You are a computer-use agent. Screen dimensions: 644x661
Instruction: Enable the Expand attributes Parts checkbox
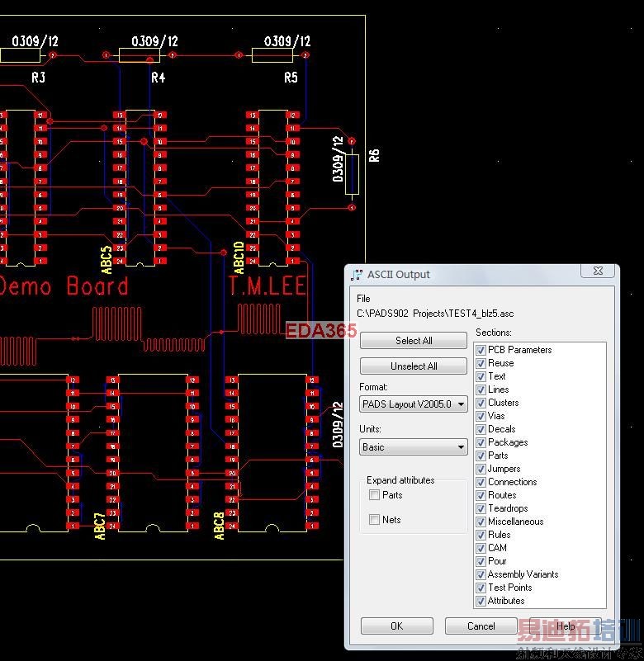pos(375,495)
